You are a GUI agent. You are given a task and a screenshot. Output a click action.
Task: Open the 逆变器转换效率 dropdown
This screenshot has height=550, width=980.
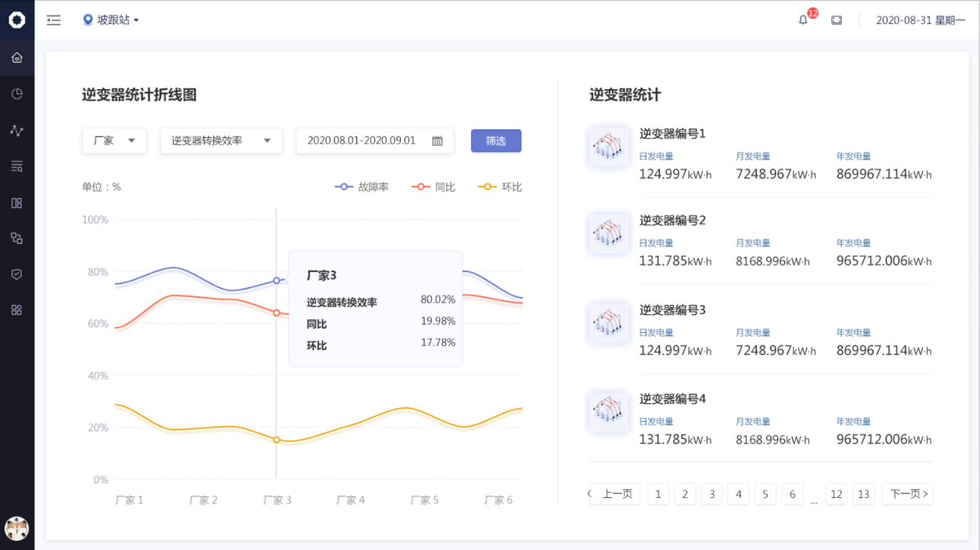(x=220, y=140)
